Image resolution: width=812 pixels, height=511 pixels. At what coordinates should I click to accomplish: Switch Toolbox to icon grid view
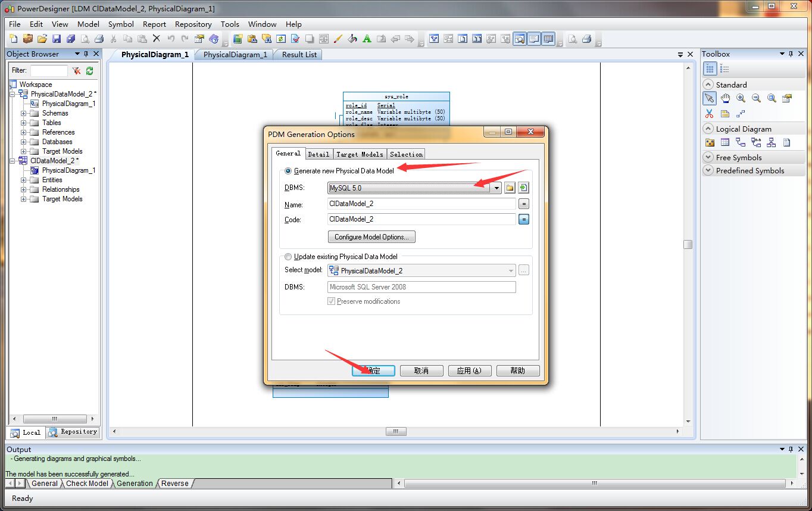click(x=710, y=69)
